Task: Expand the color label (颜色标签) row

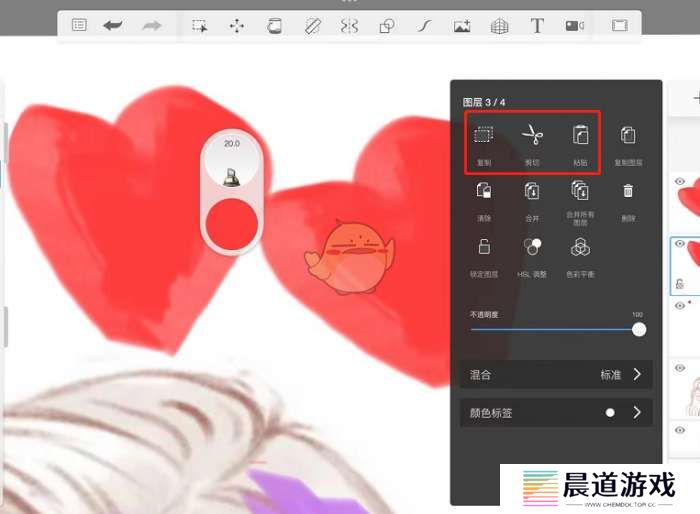Action: (637, 412)
